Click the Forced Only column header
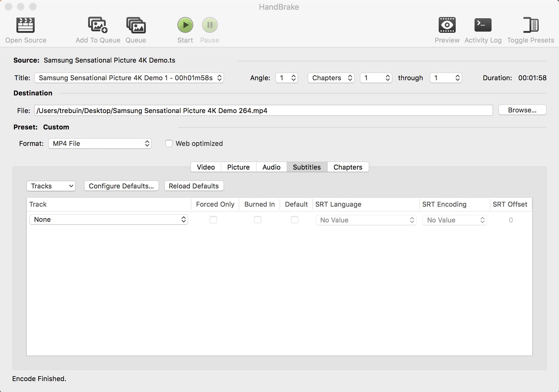Viewport: 559px width, 392px height. click(215, 204)
